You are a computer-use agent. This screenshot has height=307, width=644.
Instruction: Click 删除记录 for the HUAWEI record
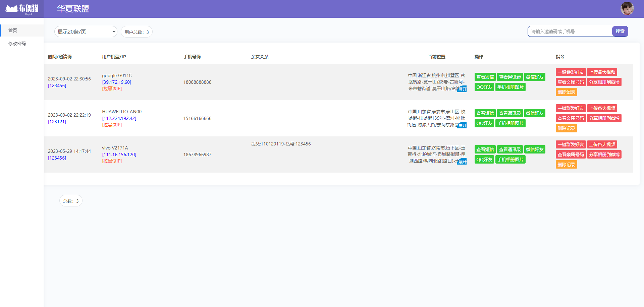point(566,128)
